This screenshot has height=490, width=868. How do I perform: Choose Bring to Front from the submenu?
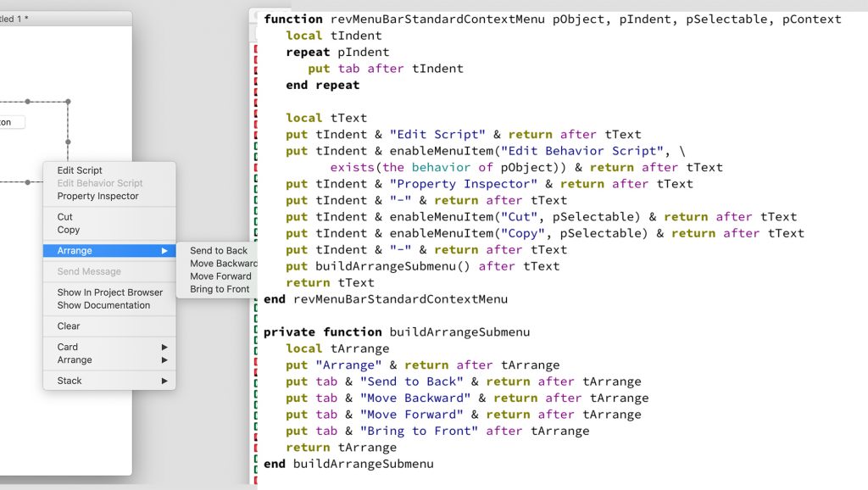(x=220, y=289)
